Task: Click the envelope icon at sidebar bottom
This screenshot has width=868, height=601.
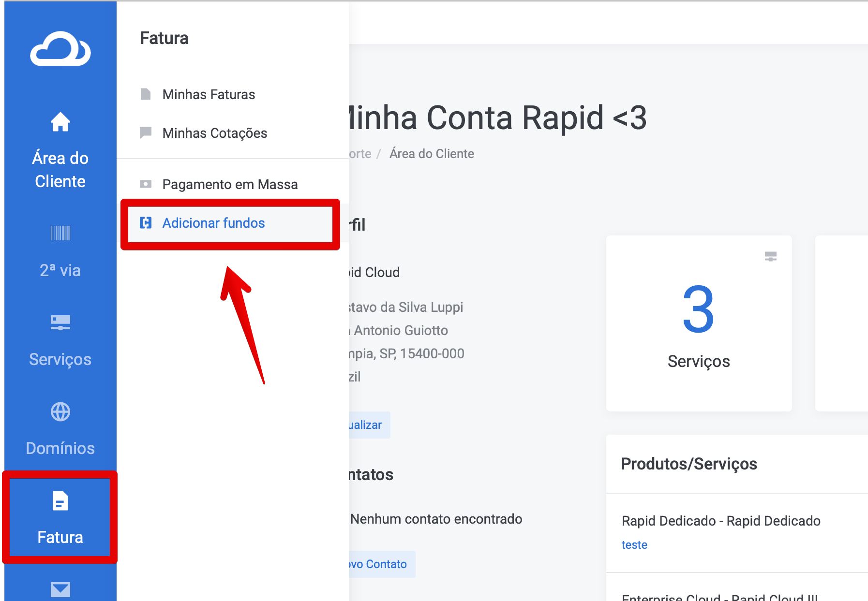Action: click(60, 589)
